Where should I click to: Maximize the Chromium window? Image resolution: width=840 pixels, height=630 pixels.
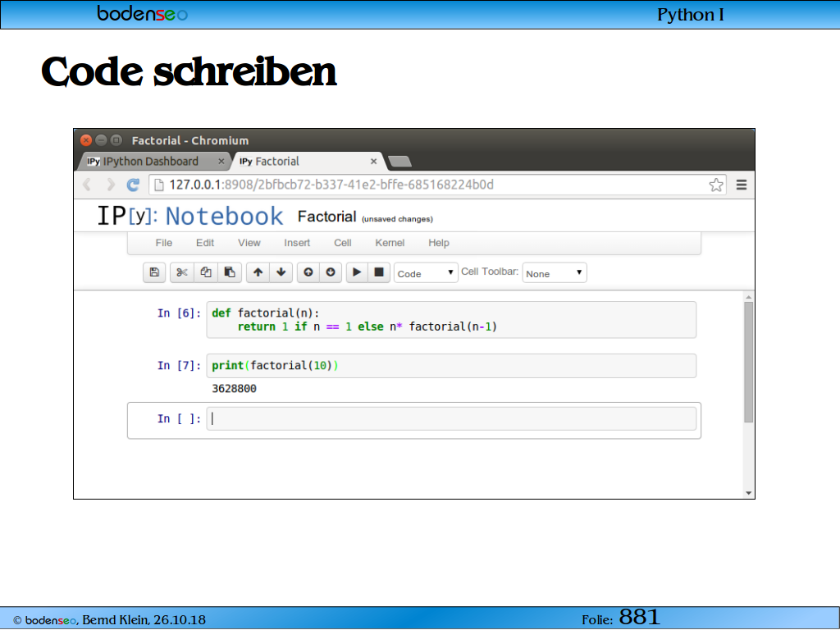(116, 140)
